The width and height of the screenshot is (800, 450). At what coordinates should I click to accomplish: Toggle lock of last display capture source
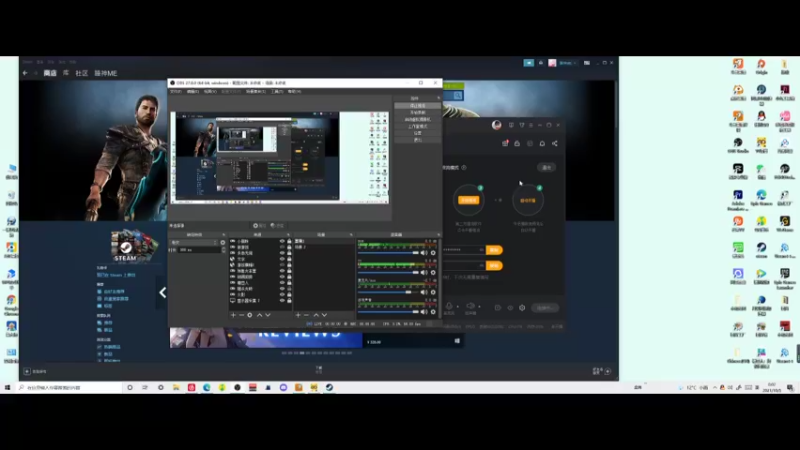289,301
